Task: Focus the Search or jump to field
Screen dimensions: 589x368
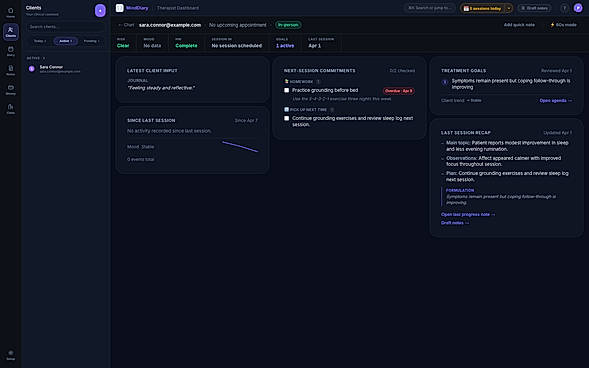Action: click(x=430, y=8)
